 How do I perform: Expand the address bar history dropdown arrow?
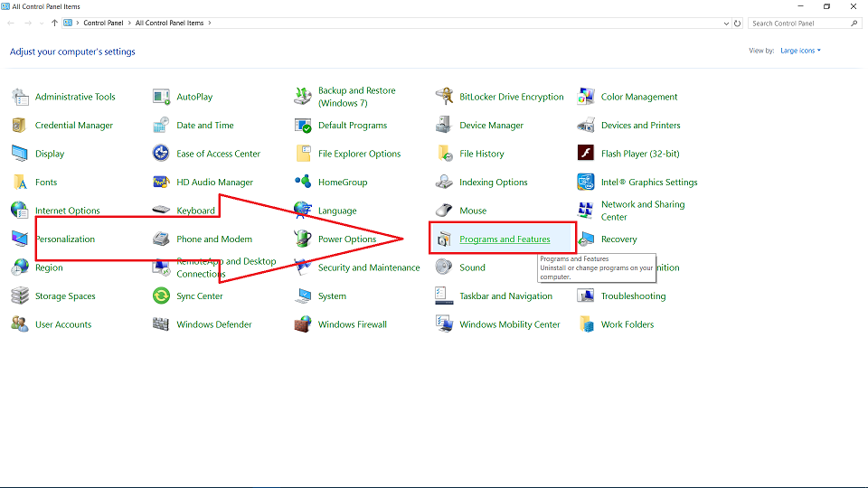pos(726,23)
